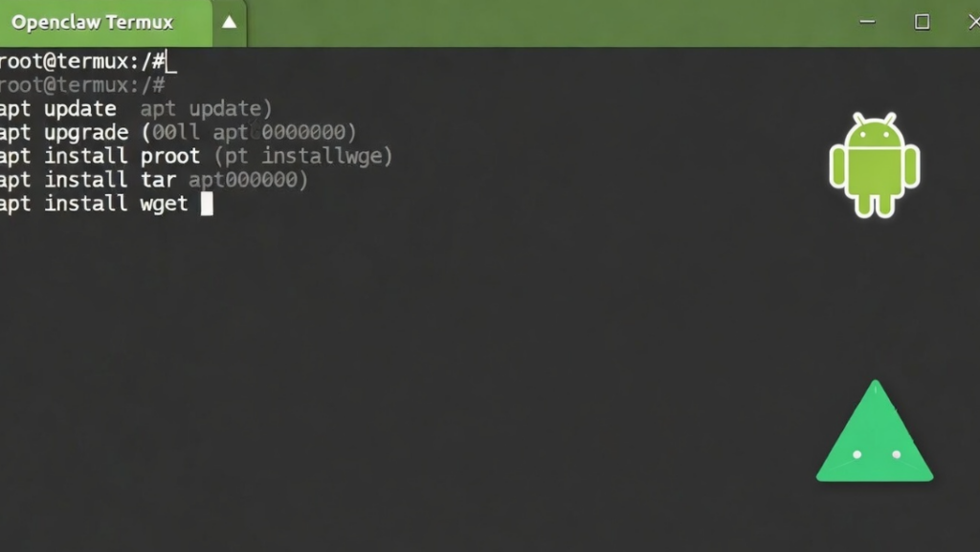Click the Android robot icon

(x=874, y=165)
